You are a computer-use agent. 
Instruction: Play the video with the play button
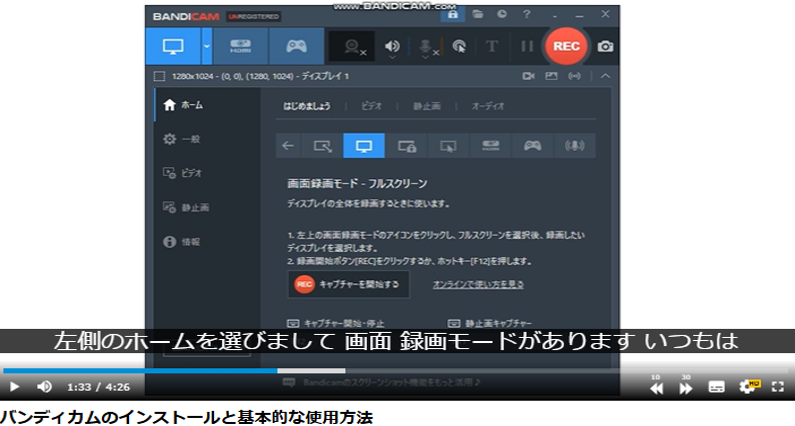pyautogui.click(x=14, y=387)
